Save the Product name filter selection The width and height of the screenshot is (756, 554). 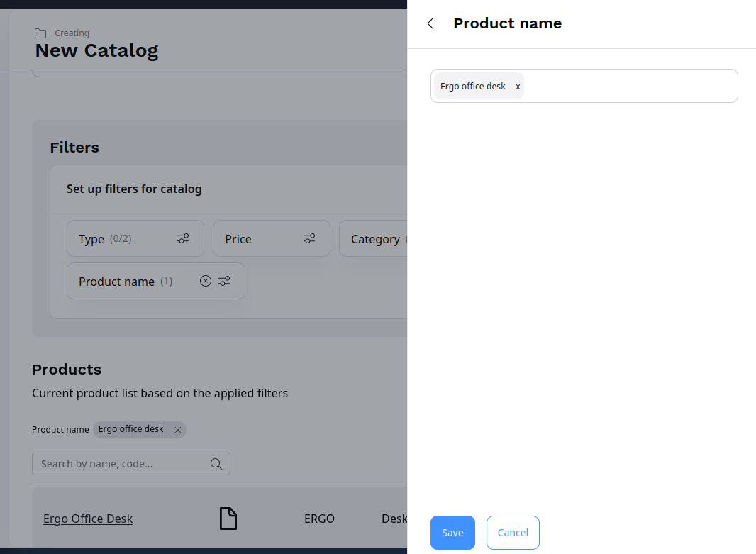452,532
